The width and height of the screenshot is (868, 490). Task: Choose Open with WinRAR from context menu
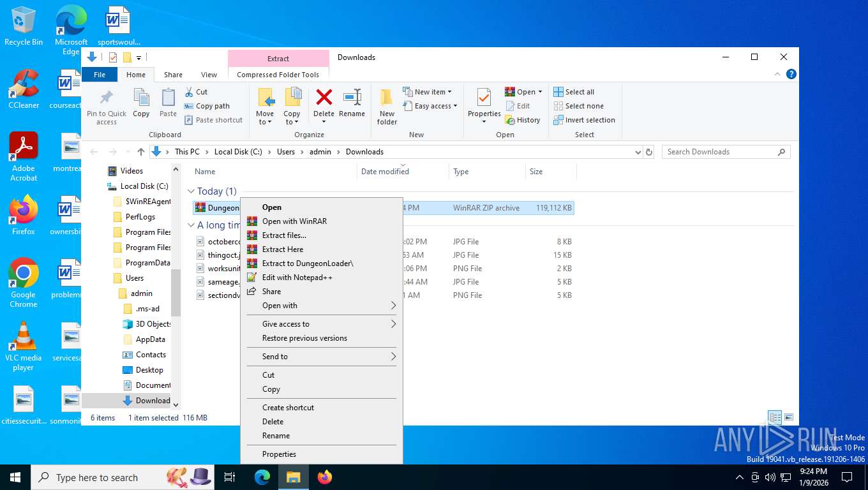point(322,221)
